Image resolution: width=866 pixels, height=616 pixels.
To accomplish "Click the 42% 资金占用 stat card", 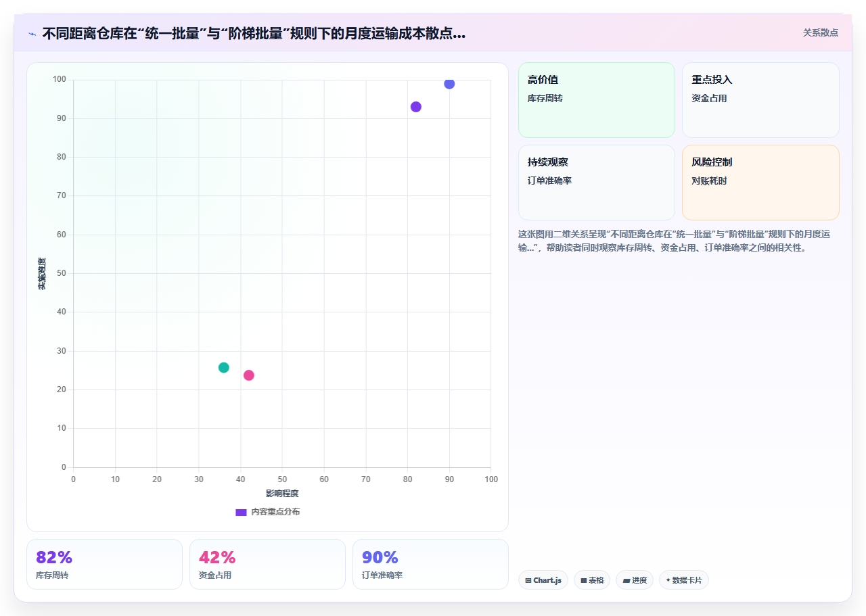I will pyautogui.click(x=267, y=564).
